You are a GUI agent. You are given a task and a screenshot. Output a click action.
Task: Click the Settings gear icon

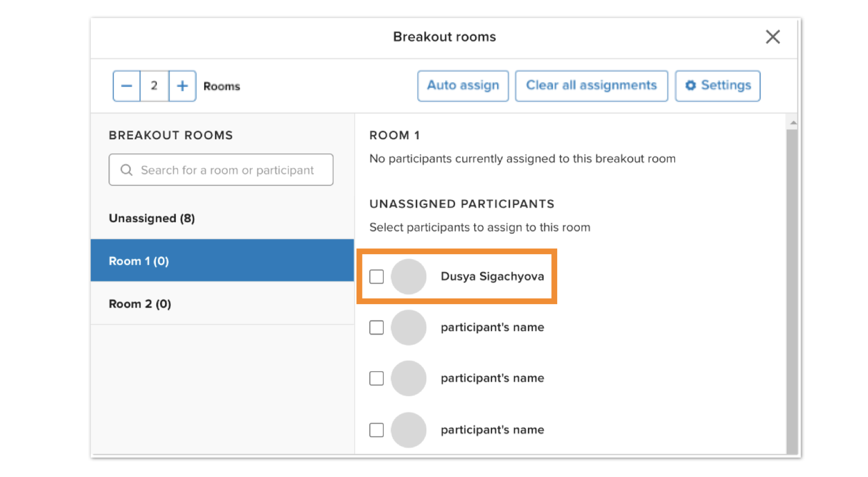coord(690,86)
